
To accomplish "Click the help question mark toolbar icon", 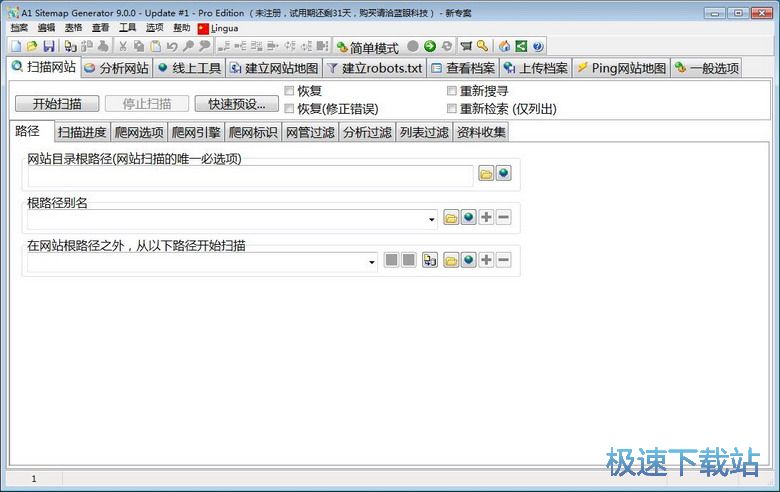I will coord(537,47).
